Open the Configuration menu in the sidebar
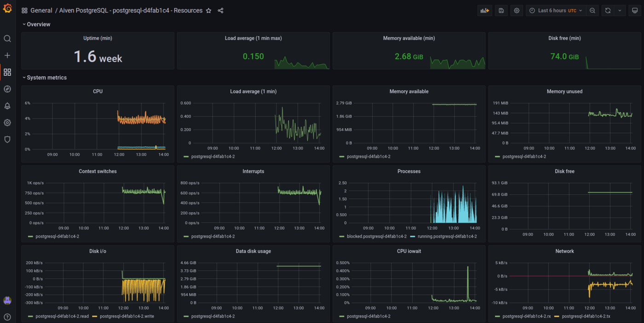The height and width of the screenshot is (323, 644). (7, 122)
